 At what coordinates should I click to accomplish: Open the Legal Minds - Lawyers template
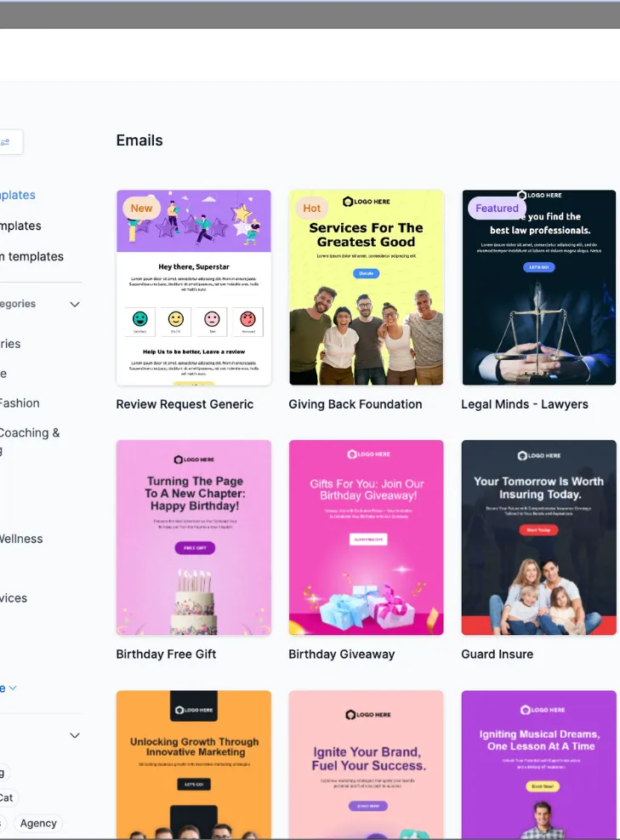click(x=538, y=288)
